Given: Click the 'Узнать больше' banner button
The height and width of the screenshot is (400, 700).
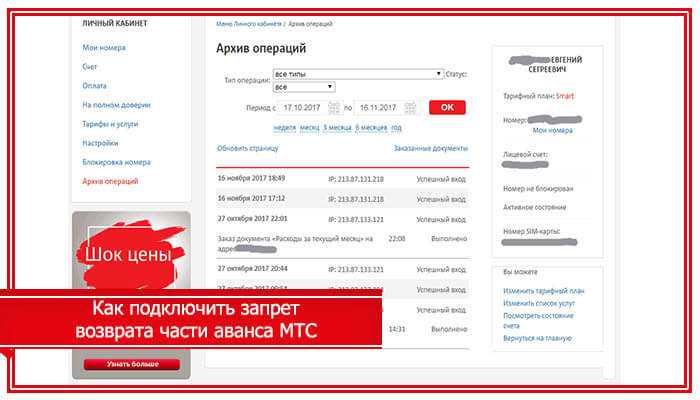Looking at the screenshot, I should pos(132,364).
